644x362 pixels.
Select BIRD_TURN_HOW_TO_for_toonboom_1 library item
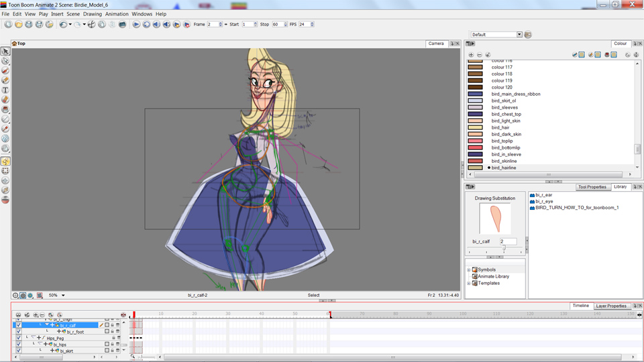(x=577, y=208)
